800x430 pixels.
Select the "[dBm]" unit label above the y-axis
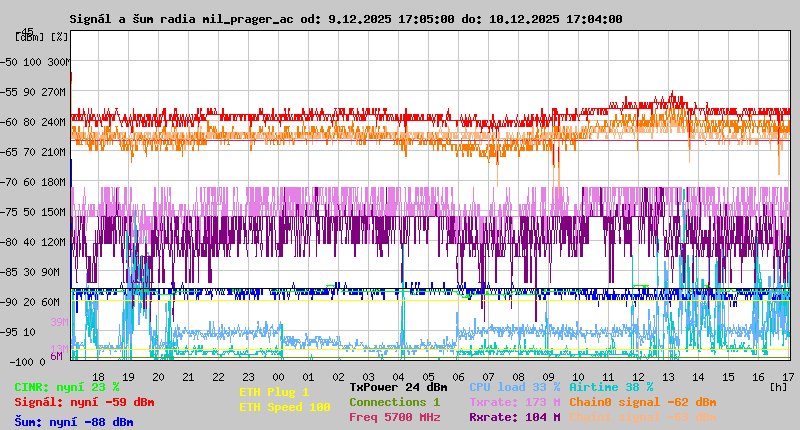point(30,37)
